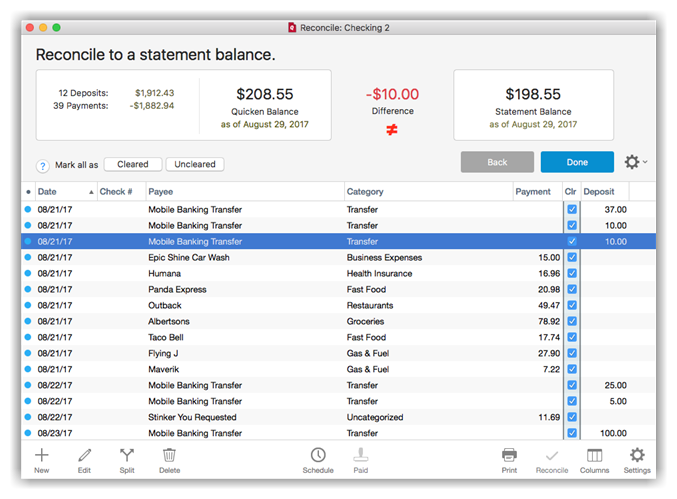Viewport: 677px width, 499px height.
Task: Open Settings gear in bottom toolbar
Action: point(637,456)
